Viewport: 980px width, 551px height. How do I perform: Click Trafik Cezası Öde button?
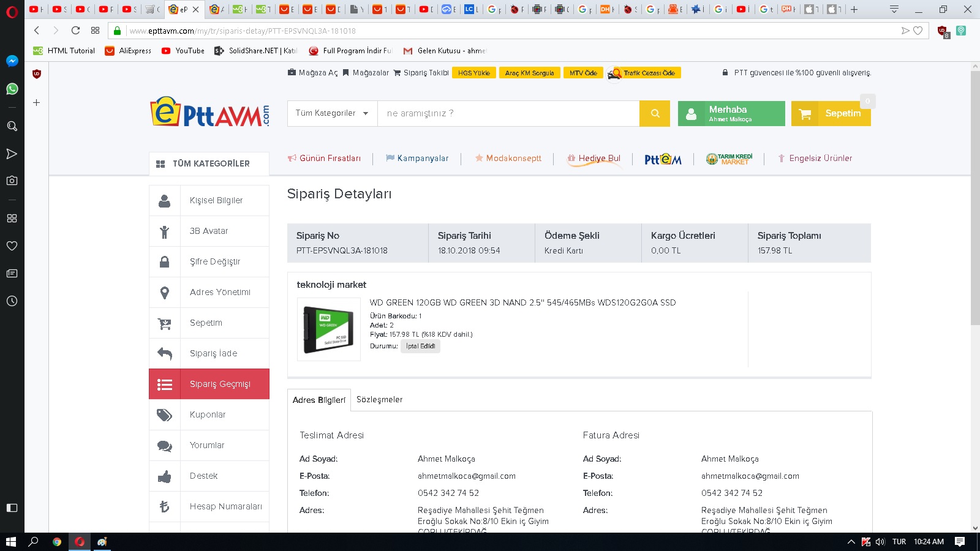coord(644,73)
